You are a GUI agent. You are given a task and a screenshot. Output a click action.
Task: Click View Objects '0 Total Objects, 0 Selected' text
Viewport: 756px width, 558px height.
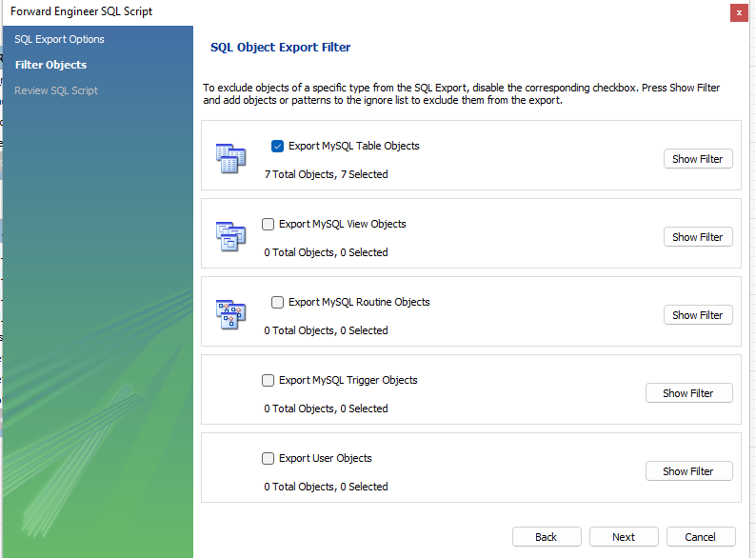326,252
